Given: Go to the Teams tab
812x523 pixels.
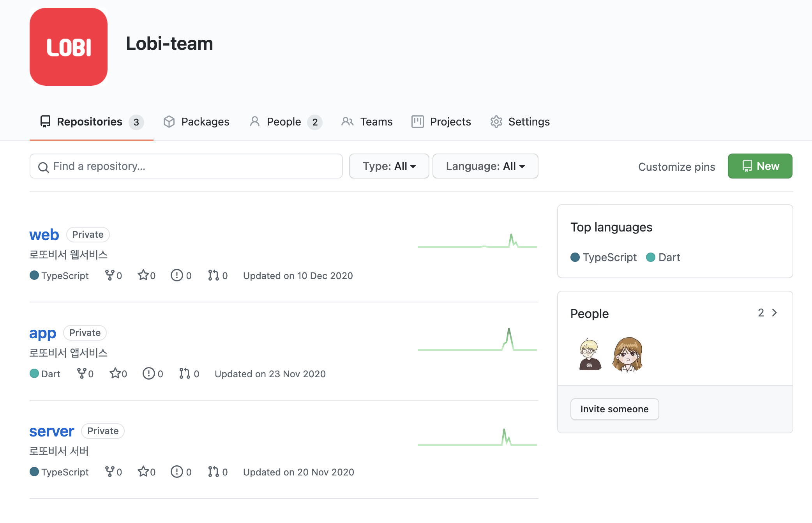Looking at the screenshot, I should click(x=367, y=122).
